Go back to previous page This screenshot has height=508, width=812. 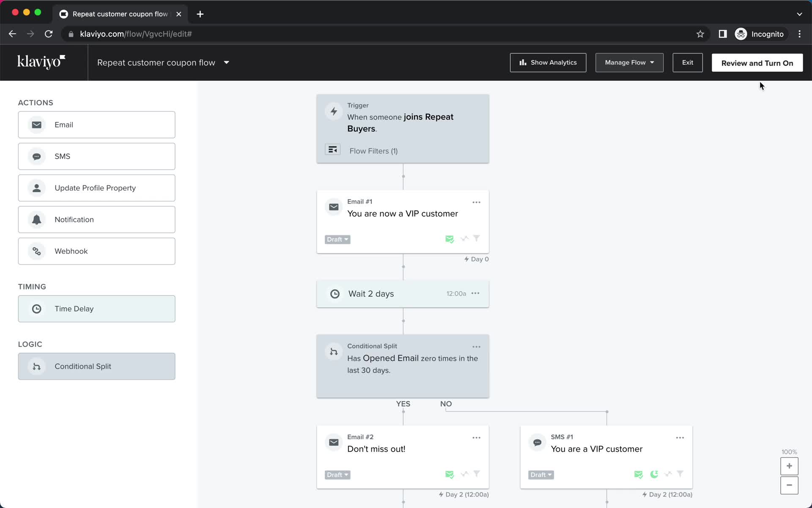coord(12,34)
